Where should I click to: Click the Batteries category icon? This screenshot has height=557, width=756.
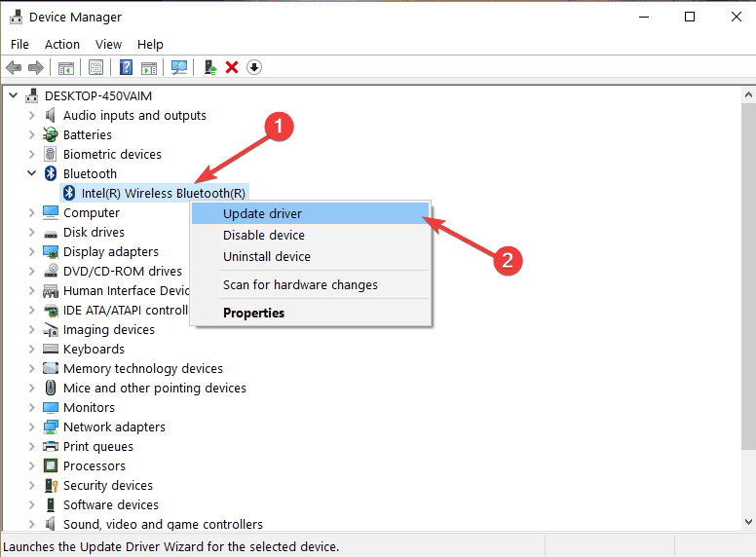click(50, 134)
